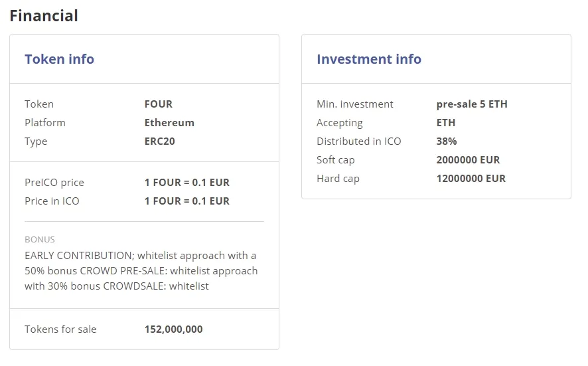
Task: Click the Tokens for sale label
Action: (60, 329)
